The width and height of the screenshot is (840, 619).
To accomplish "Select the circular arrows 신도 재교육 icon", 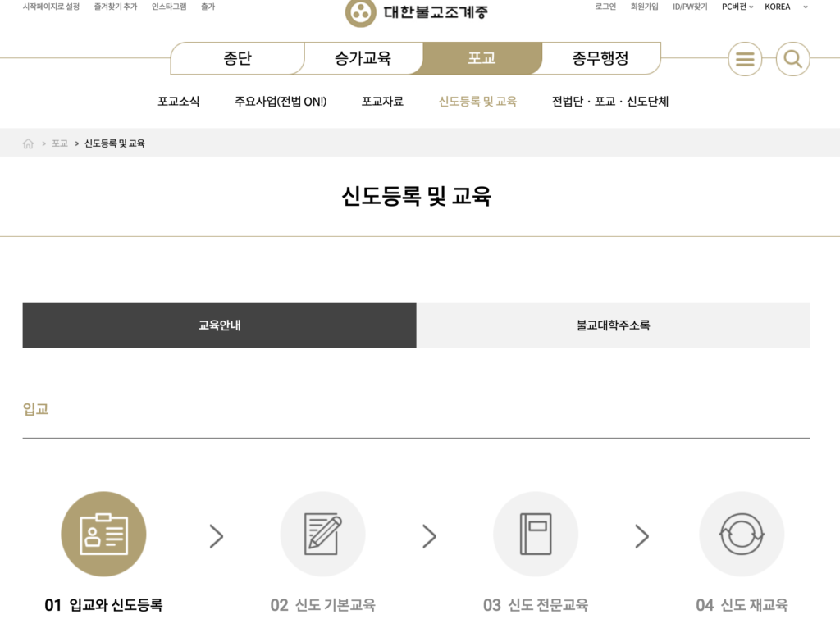I will (742, 534).
